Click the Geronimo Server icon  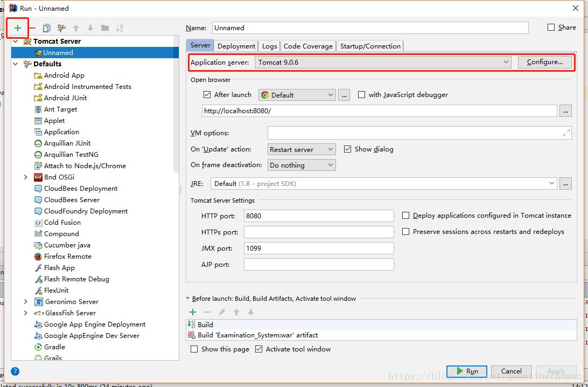(38, 302)
